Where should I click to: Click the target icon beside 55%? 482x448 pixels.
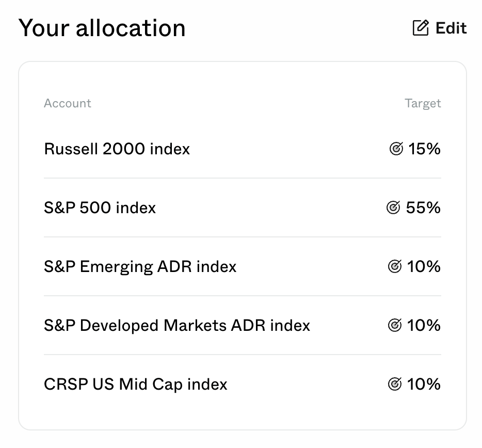pos(393,207)
